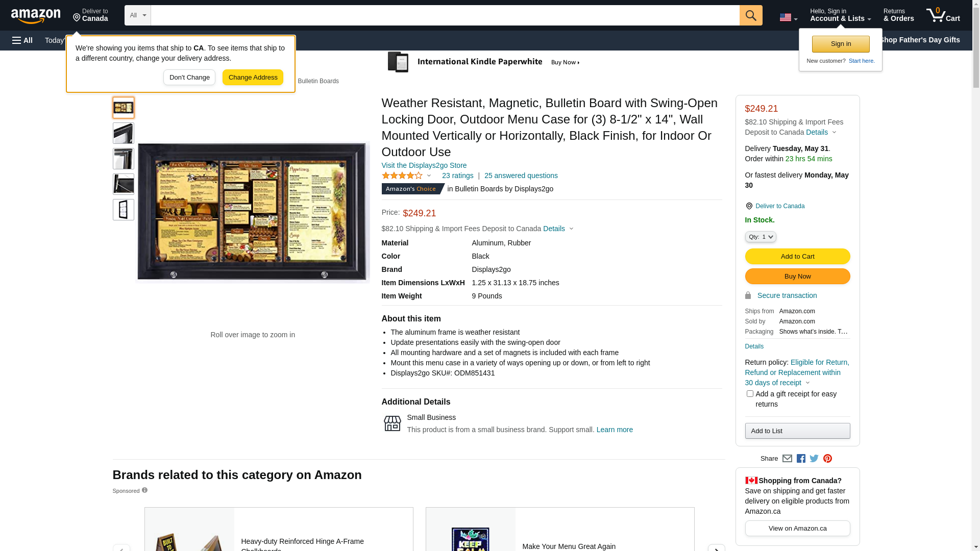Click the search magnifier button
The height and width of the screenshot is (551, 980).
[x=751, y=15]
